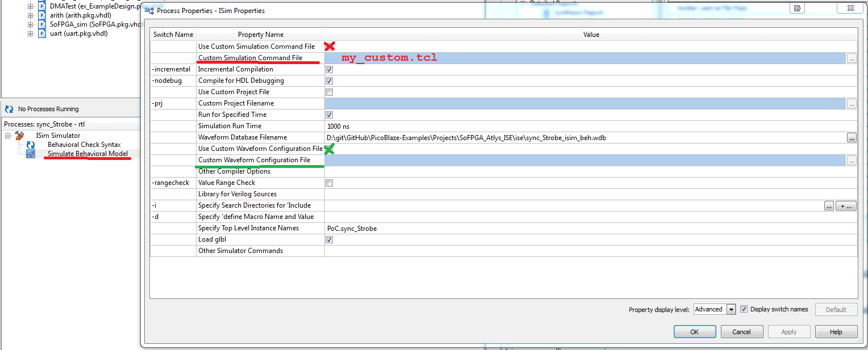
Task: Click the DMATest package file icon
Action: 42,6
